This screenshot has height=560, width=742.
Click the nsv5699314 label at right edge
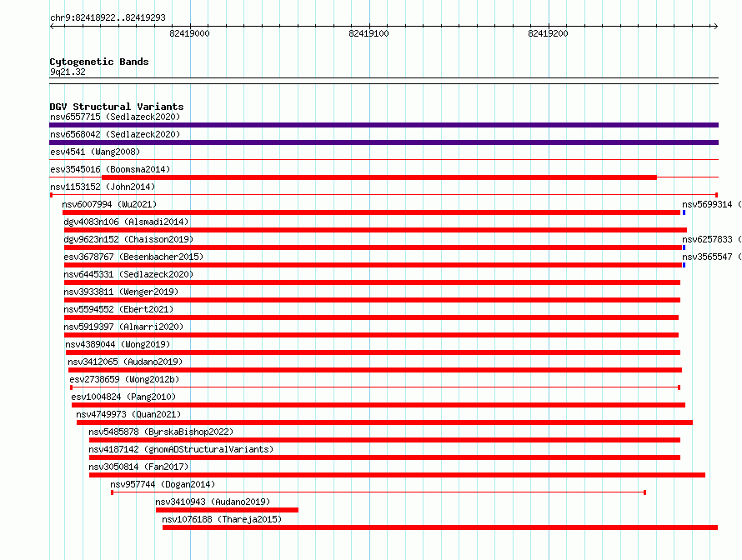(711, 204)
